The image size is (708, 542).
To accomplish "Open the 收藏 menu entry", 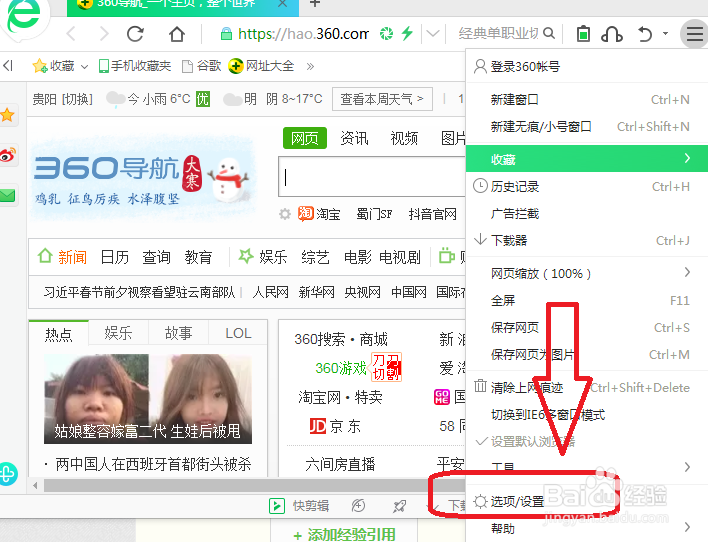I will pyautogui.click(x=587, y=159).
